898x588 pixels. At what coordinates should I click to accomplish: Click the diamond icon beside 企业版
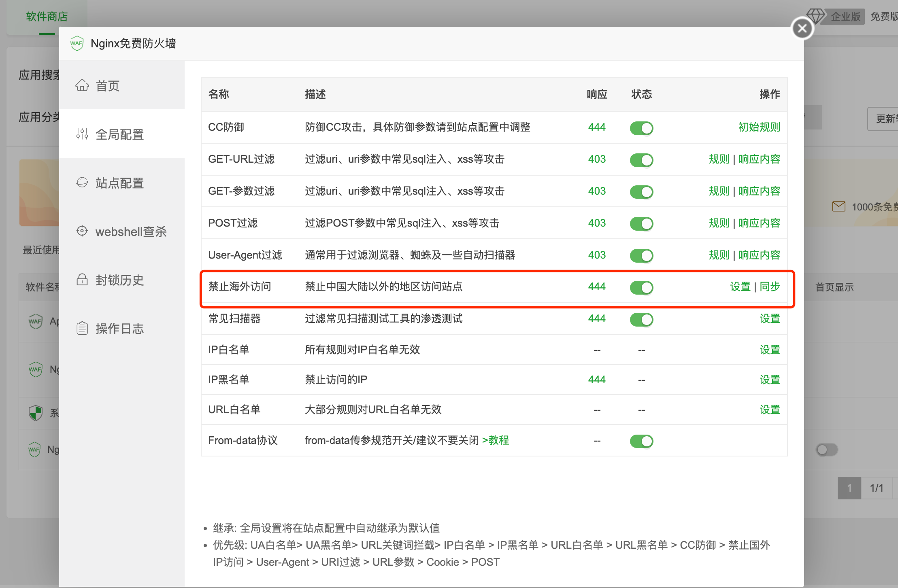(x=815, y=16)
